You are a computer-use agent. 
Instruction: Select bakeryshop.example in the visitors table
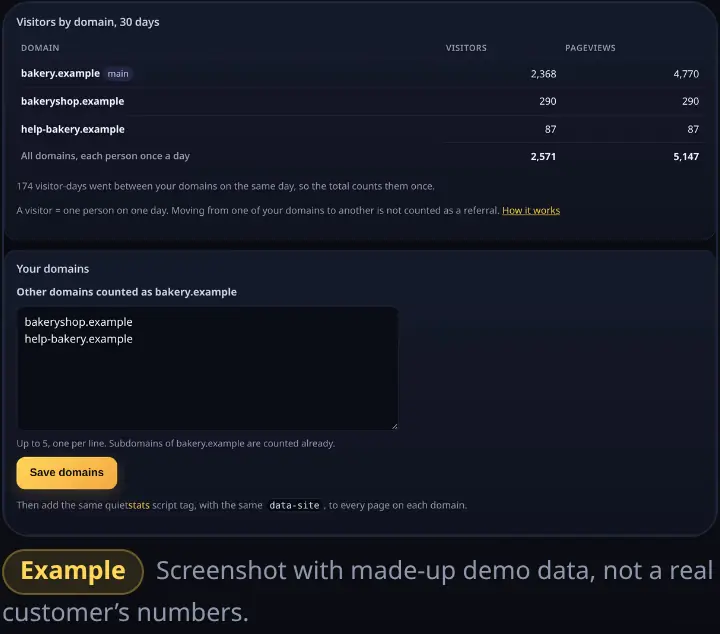click(73, 101)
